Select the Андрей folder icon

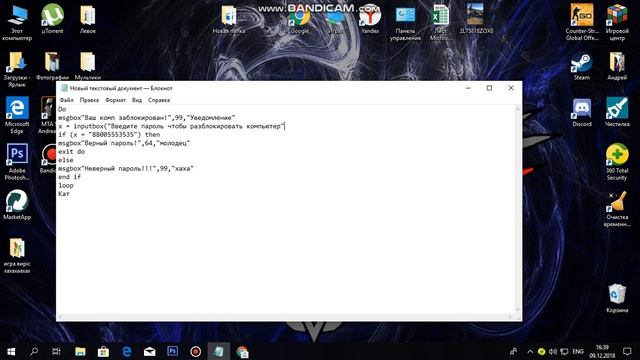617,66
